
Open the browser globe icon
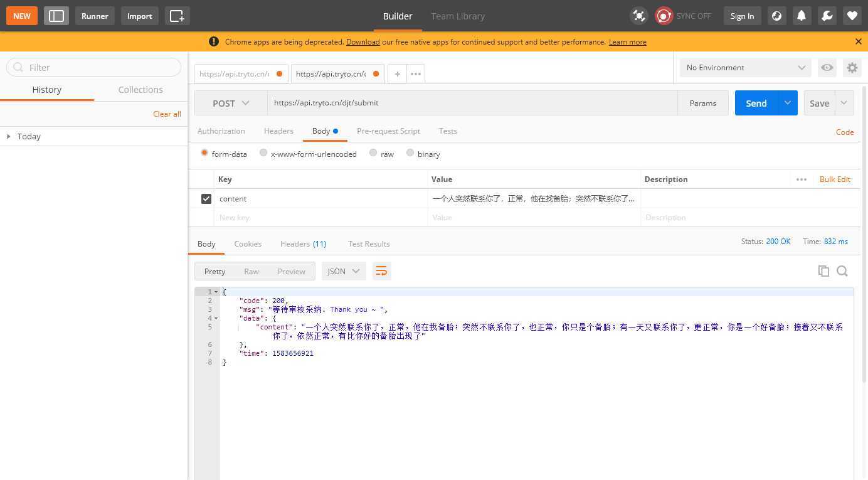pos(776,16)
